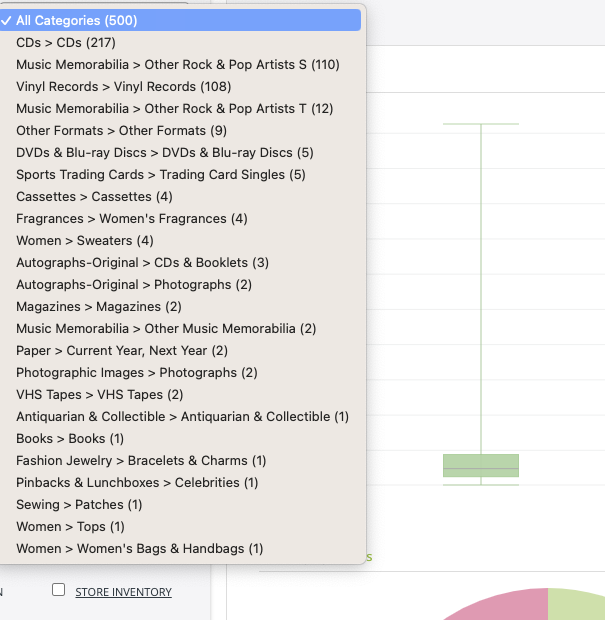605x620 pixels.
Task: Pick DVDs & Blu-ray Discs (5) category
Action: (180, 153)
